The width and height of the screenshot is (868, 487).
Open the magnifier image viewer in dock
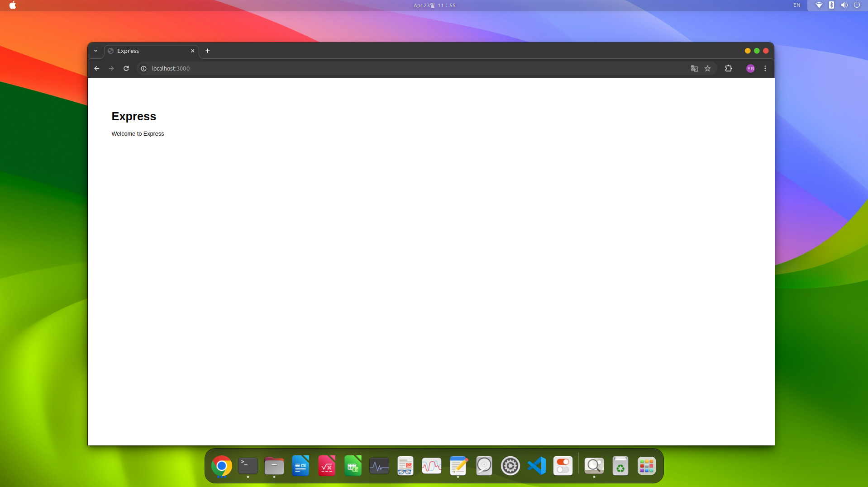pos(594,466)
